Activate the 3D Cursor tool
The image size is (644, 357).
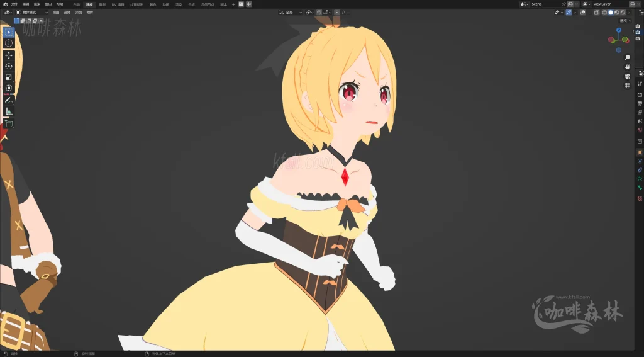9,43
